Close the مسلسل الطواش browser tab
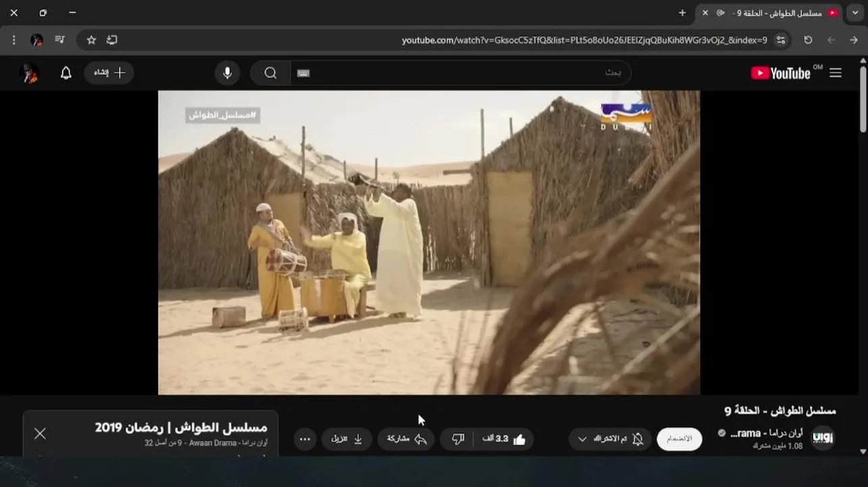This screenshot has width=868, height=487. click(x=705, y=13)
